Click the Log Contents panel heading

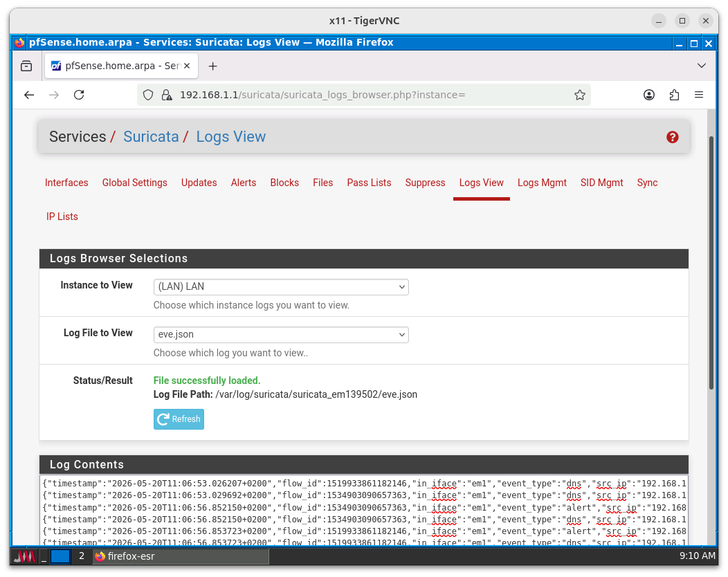coord(363,465)
